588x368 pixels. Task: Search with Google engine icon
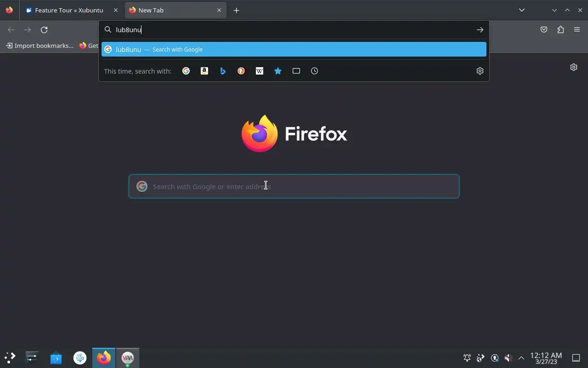click(x=186, y=71)
